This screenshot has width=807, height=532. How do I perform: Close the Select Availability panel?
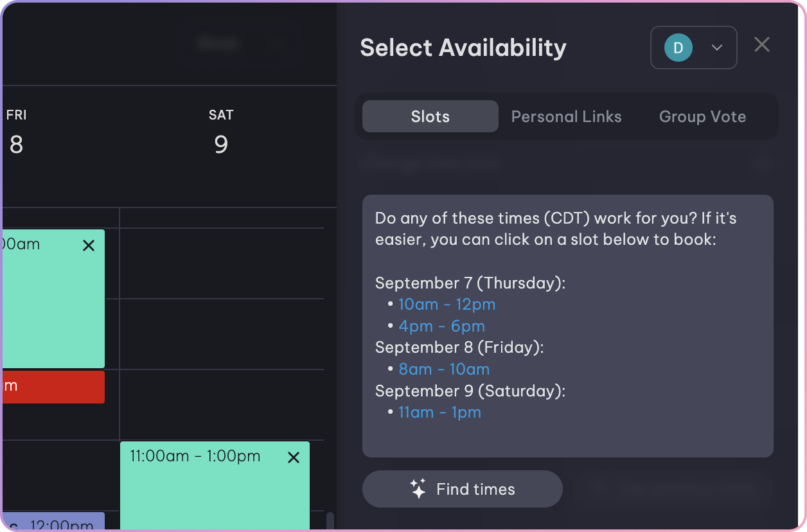(x=761, y=45)
